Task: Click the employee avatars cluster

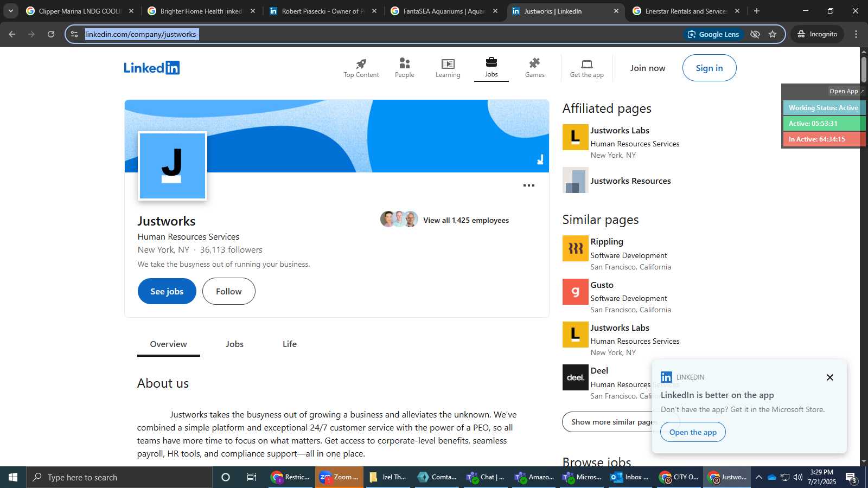Action: (399, 219)
